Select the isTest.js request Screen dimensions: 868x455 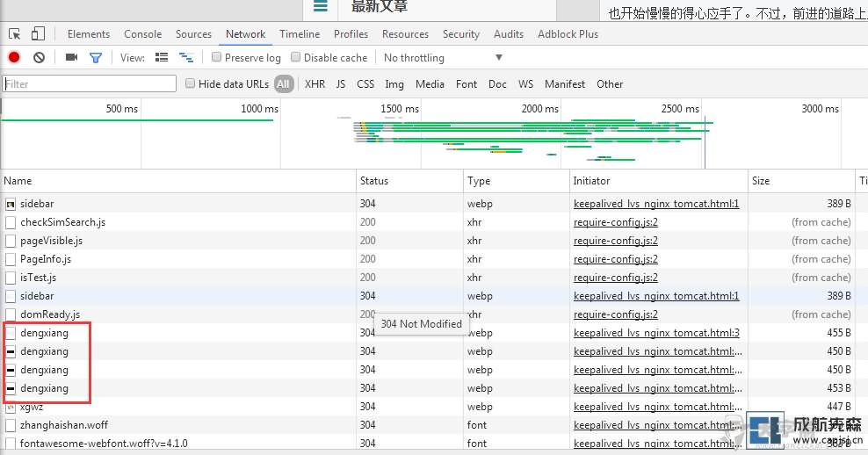[38, 278]
